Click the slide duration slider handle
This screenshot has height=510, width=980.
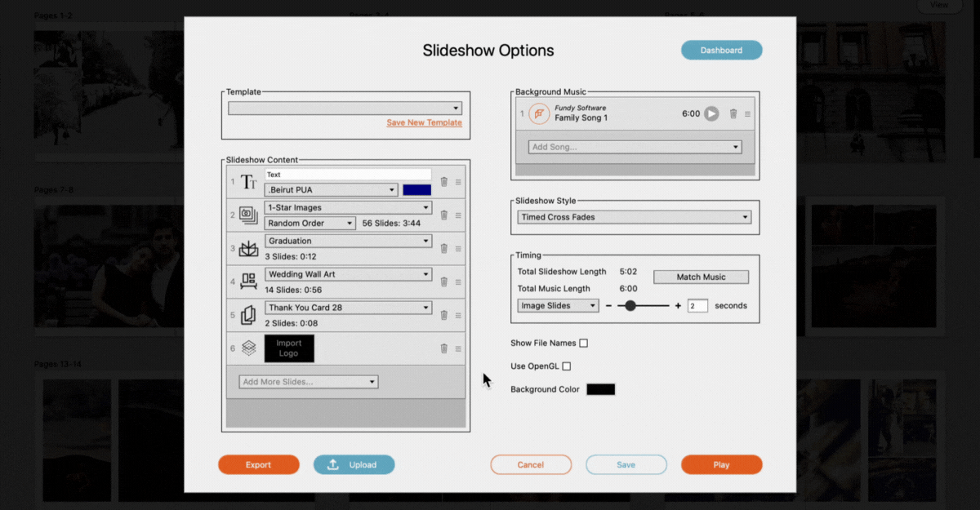coord(630,306)
